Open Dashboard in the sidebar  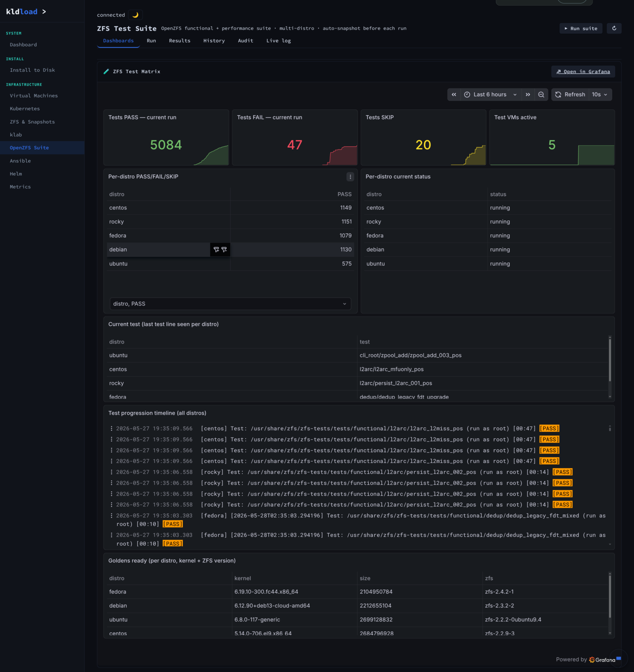(x=42, y=44)
